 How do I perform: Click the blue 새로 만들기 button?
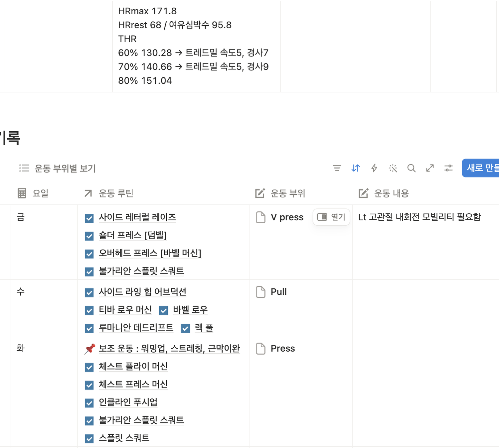coord(481,168)
